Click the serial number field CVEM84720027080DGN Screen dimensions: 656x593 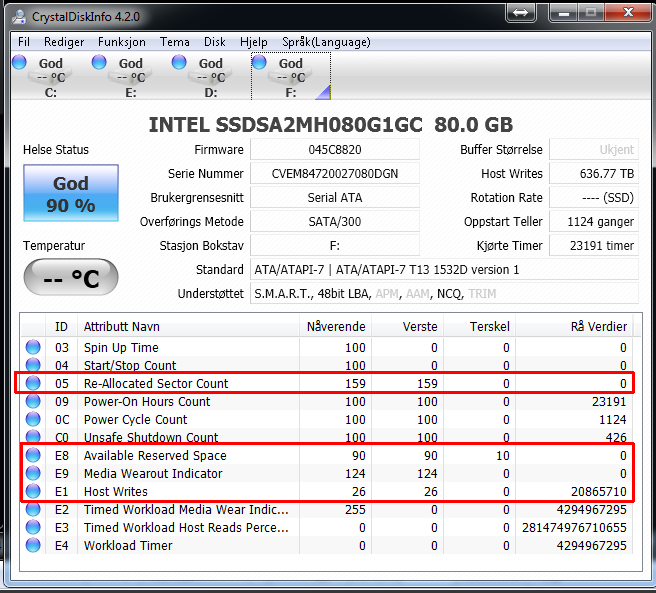(335, 173)
